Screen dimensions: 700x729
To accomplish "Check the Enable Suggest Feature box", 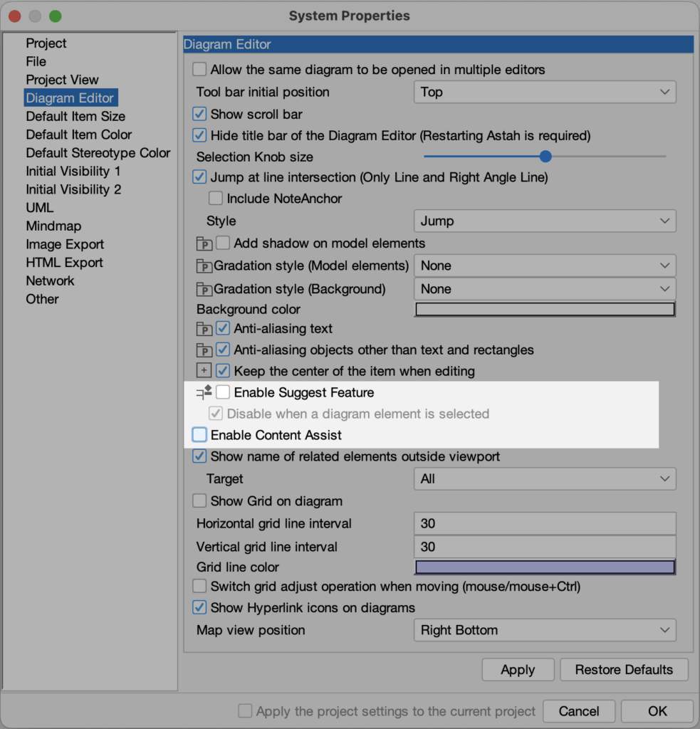I will [x=224, y=392].
